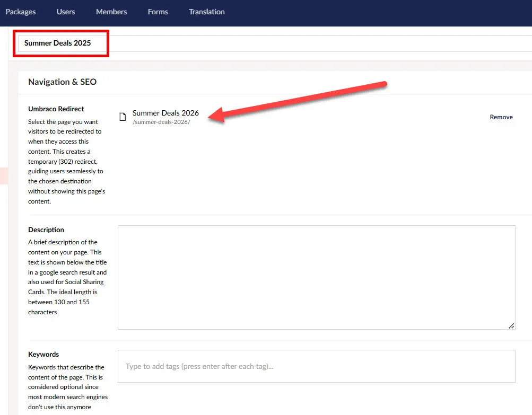Click the document icon beside Summer Deals 2026
Screen dimensions: 532x415
click(124, 116)
